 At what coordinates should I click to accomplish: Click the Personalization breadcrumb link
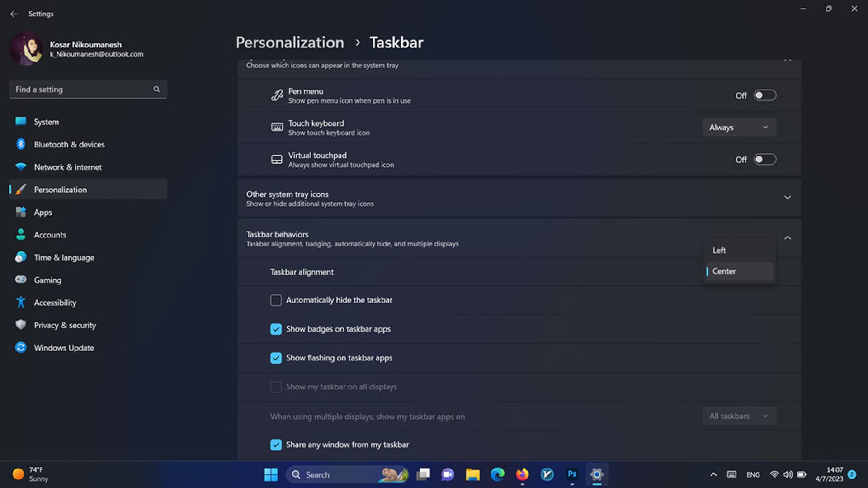coord(290,43)
